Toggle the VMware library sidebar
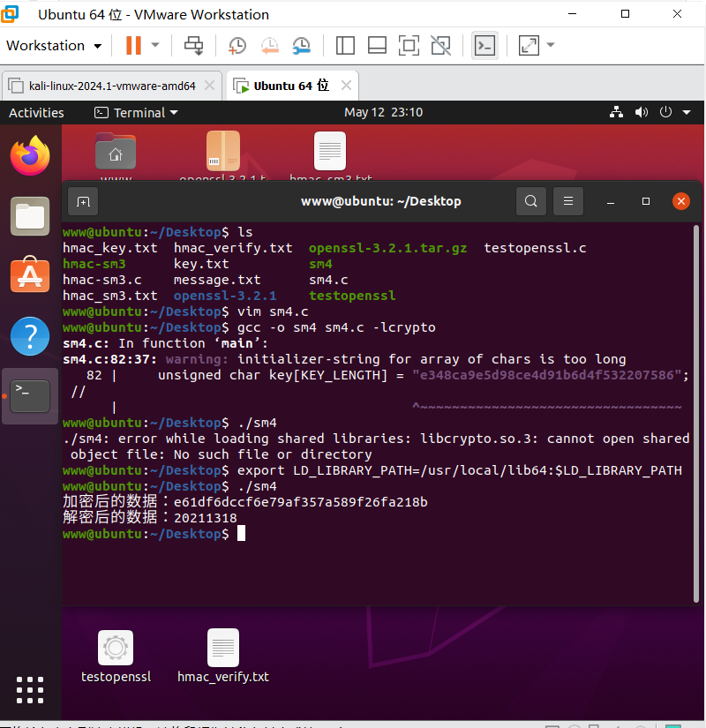706x728 pixels. (345, 46)
